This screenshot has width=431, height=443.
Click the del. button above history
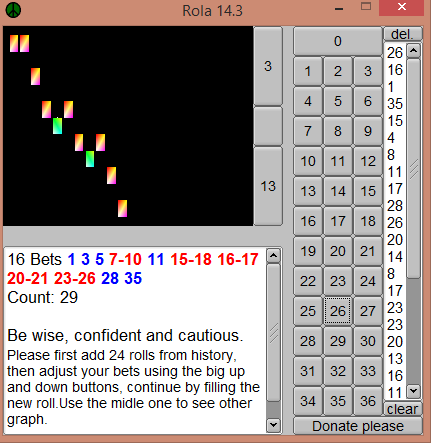coord(403,34)
